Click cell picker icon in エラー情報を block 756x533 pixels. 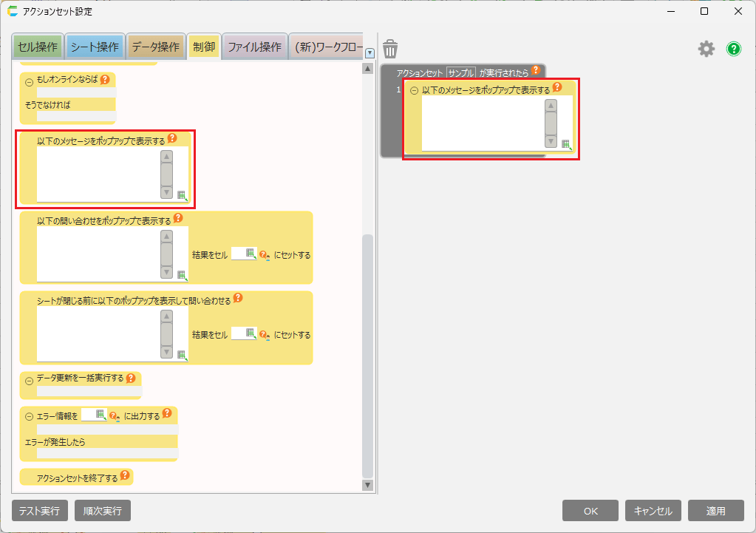(x=101, y=415)
